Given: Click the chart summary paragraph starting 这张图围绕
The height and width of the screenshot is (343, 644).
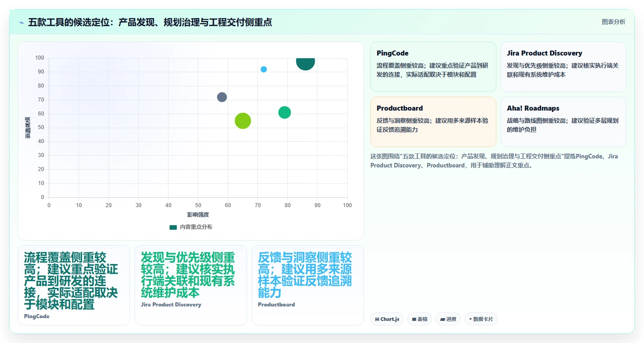Looking at the screenshot, I should (x=495, y=161).
